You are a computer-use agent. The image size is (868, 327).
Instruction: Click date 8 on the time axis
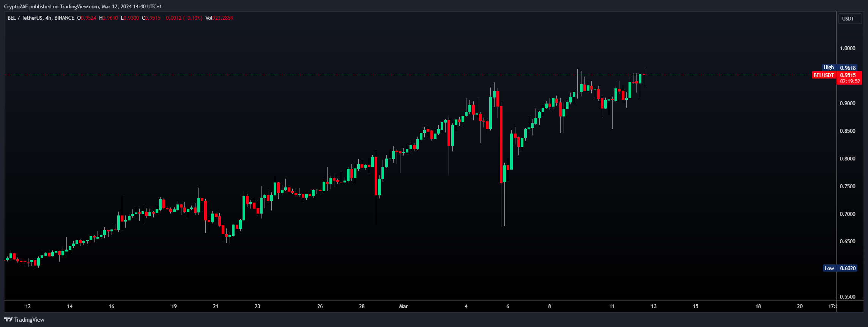point(550,306)
